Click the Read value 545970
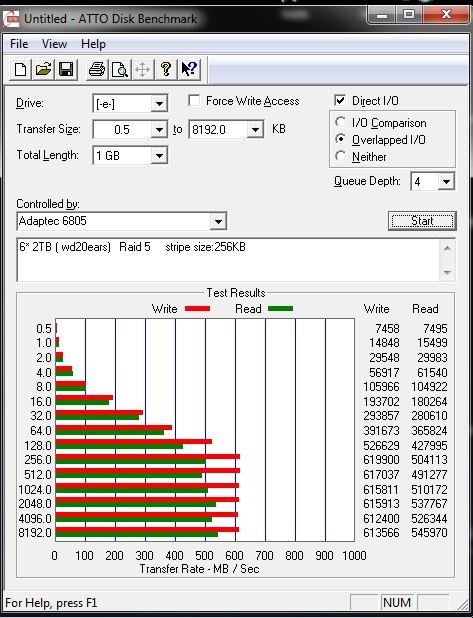473x618 pixels. coord(429,533)
